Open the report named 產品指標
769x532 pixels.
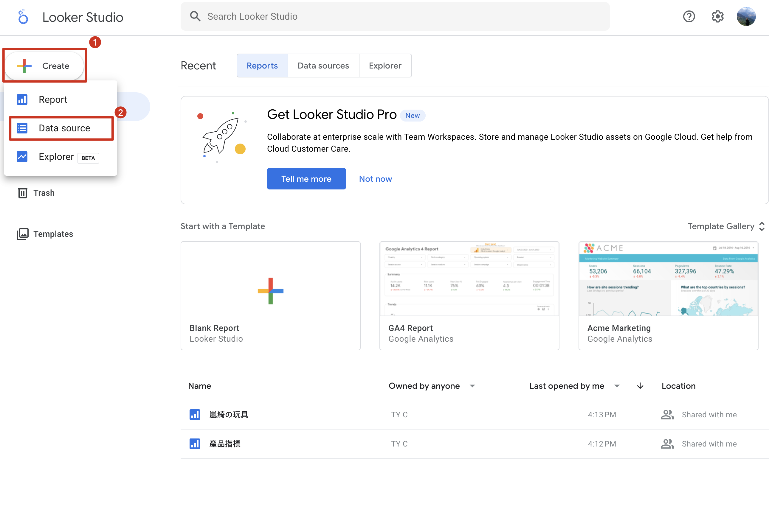point(225,444)
